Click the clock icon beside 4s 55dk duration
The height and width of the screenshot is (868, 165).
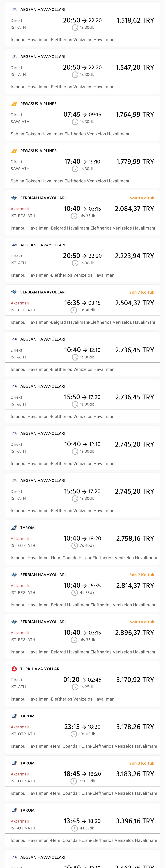tap(75, 593)
